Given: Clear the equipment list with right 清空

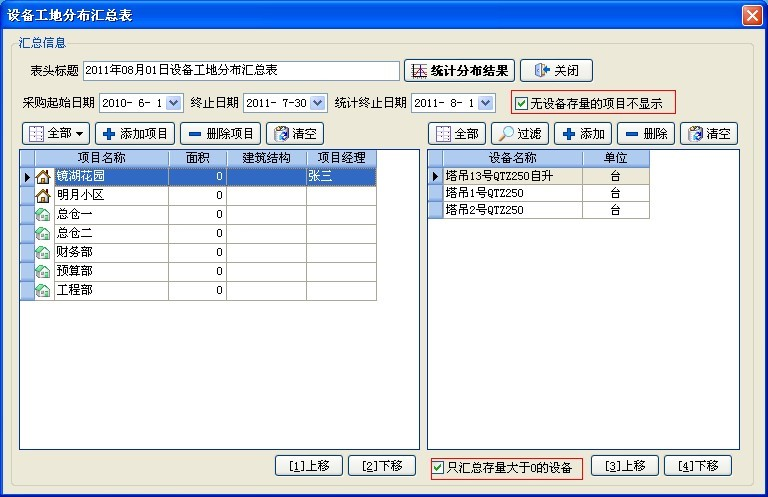Looking at the screenshot, I should tap(708, 134).
